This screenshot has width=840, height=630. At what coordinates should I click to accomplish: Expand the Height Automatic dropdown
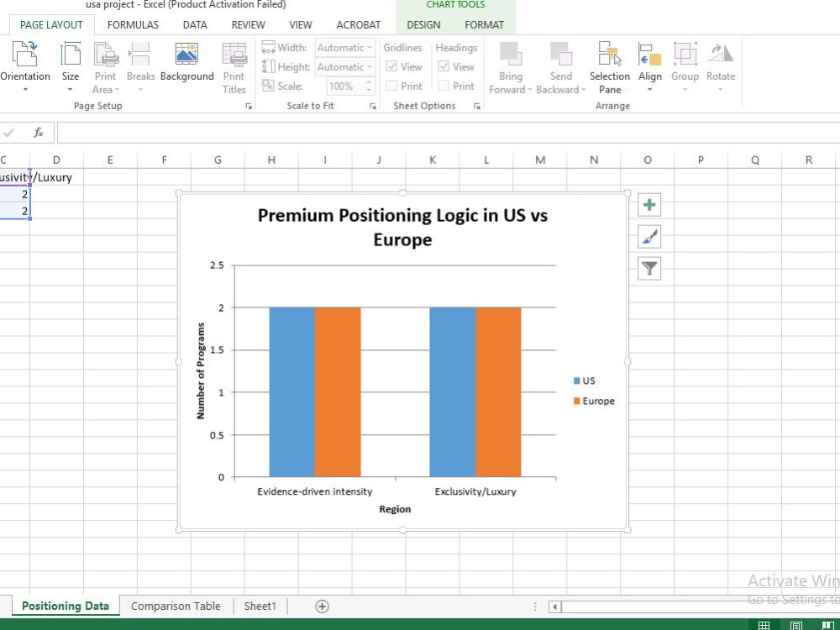pos(369,67)
